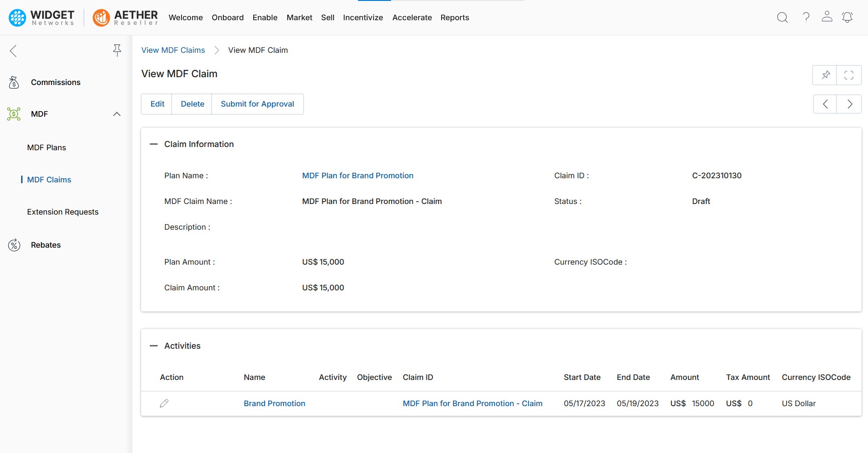This screenshot has width=868, height=453.
Task: Go to the next claim record arrow
Action: pos(849,104)
